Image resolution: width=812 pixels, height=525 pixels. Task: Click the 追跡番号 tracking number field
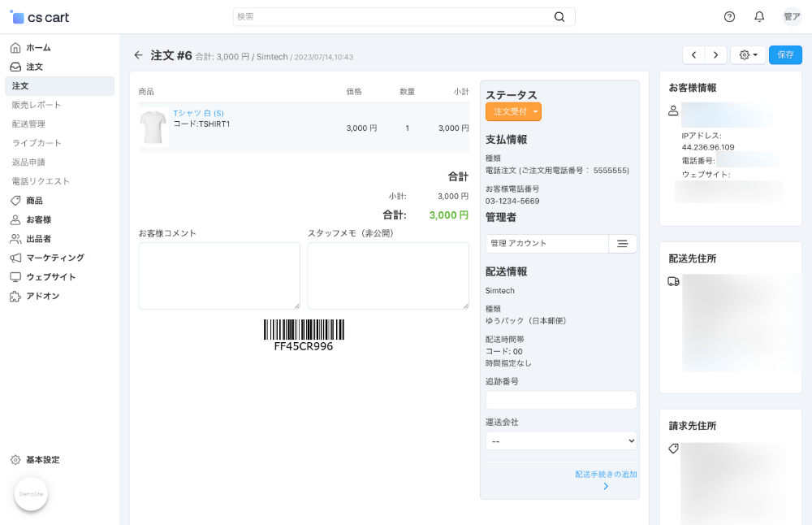tap(561, 400)
